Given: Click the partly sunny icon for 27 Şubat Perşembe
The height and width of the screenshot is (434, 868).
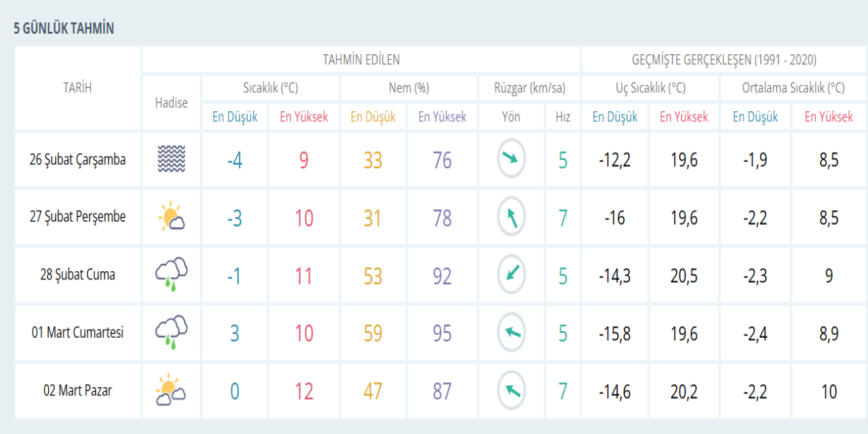Looking at the screenshot, I should pyautogui.click(x=171, y=217).
